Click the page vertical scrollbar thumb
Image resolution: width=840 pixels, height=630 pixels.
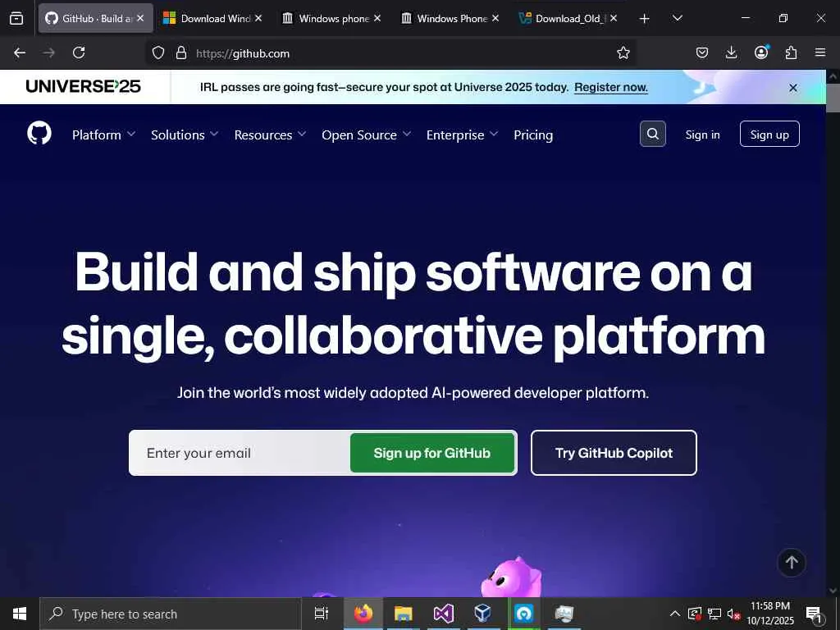pos(833,98)
